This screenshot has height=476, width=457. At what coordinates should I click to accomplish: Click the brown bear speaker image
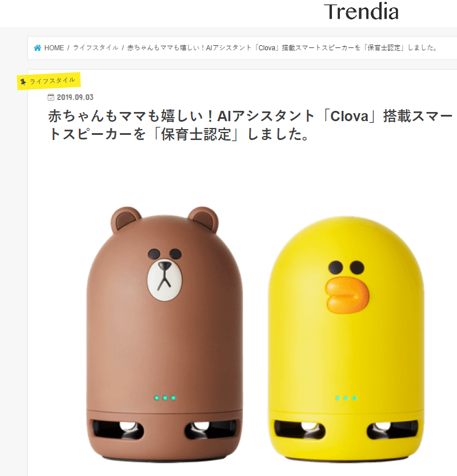(x=165, y=334)
